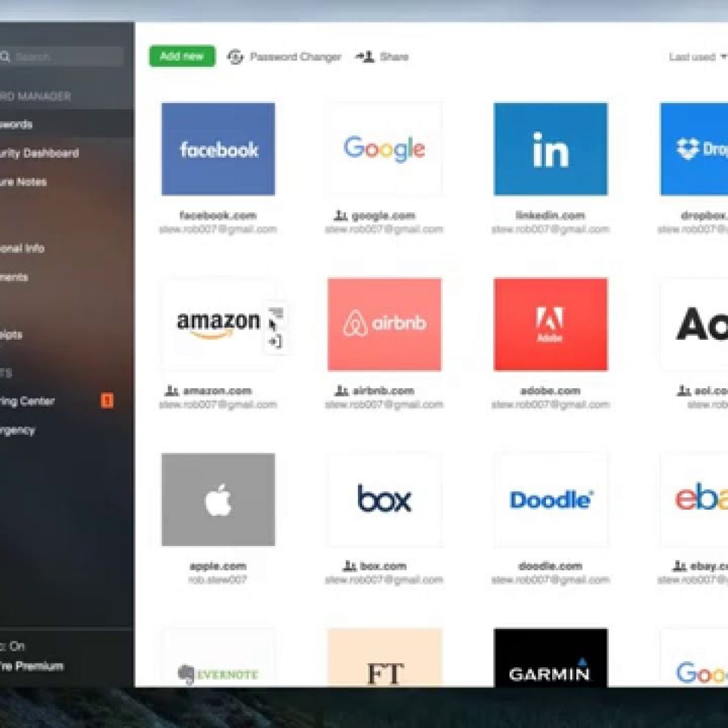
Task: Click the apple.com label
Action: [218, 566]
